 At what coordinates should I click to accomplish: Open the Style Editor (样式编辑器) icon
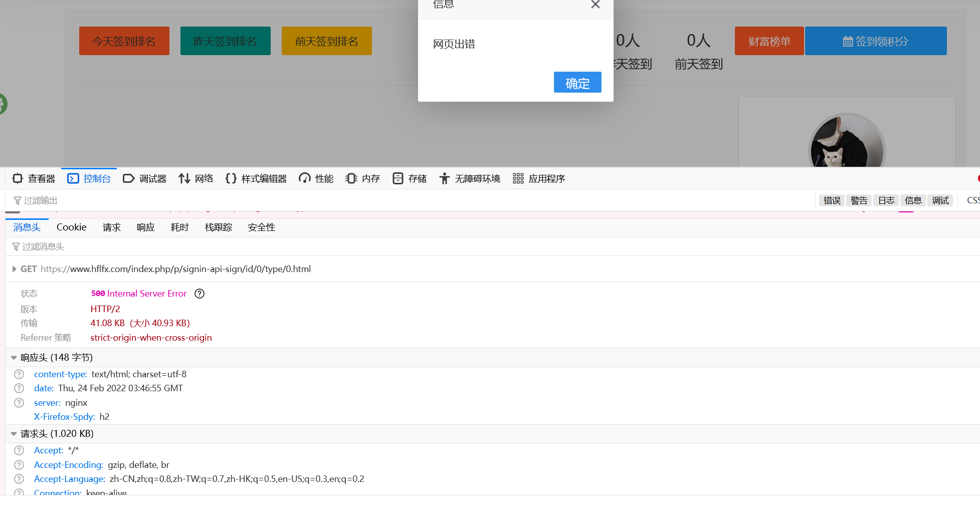pyautogui.click(x=231, y=179)
